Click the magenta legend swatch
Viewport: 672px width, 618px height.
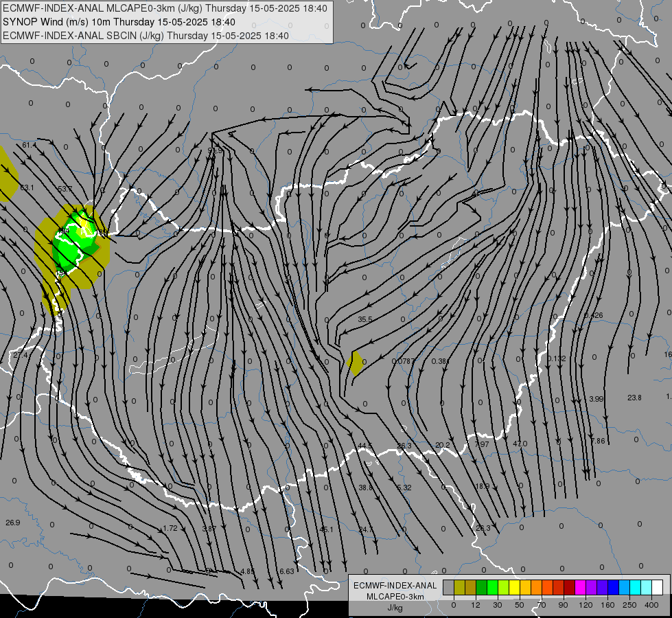tap(581, 587)
